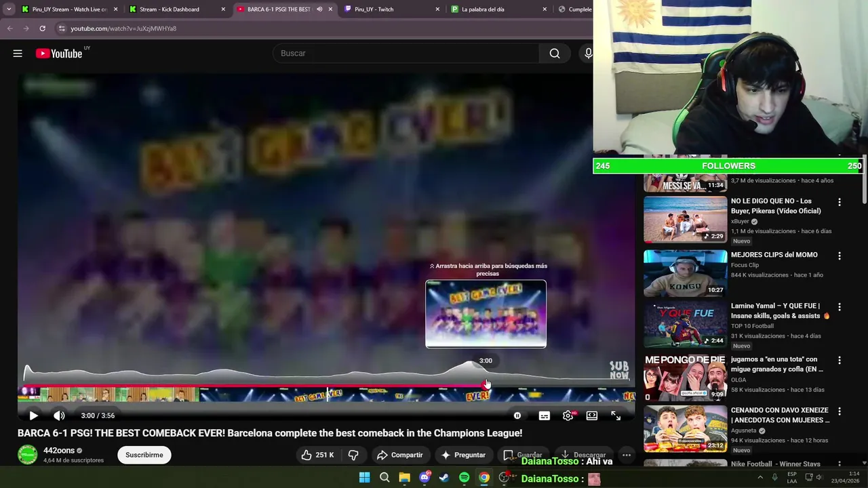Open options for CENANDO CON DAVO XENEIZE video
The width and height of the screenshot is (868, 488).
point(840,411)
